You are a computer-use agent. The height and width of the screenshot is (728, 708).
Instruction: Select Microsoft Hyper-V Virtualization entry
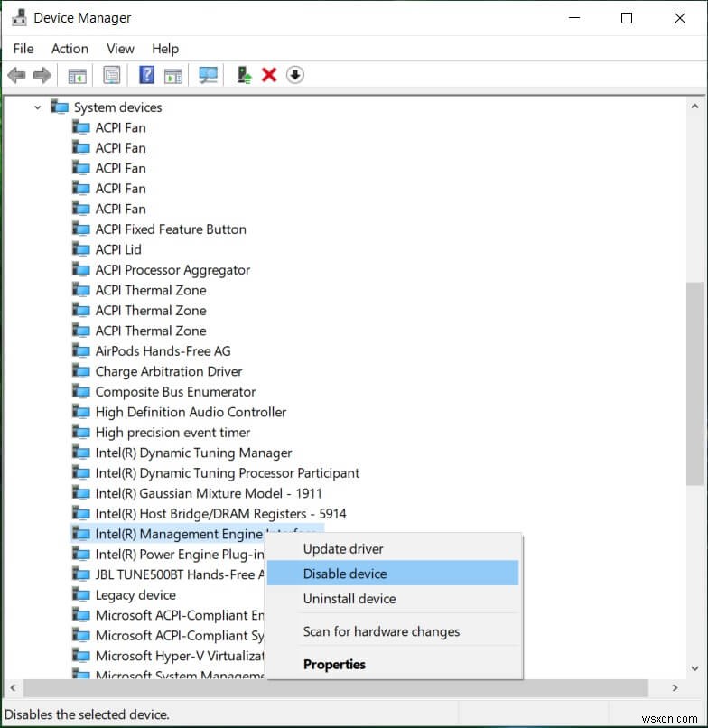(179, 656)
